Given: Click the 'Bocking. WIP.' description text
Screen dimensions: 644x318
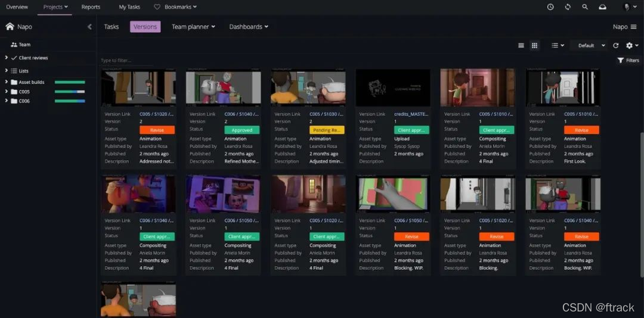Looking at the screenshot, I should tap(578, 268).
